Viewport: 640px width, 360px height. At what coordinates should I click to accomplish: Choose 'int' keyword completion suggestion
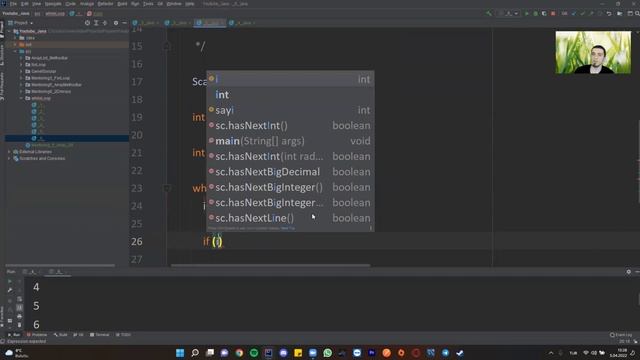point(290,95)
